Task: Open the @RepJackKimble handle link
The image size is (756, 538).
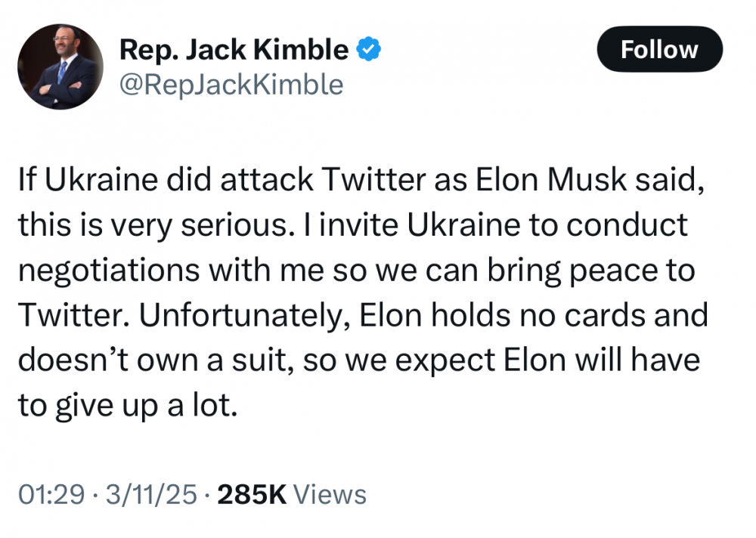Action: tap(231, 85)
